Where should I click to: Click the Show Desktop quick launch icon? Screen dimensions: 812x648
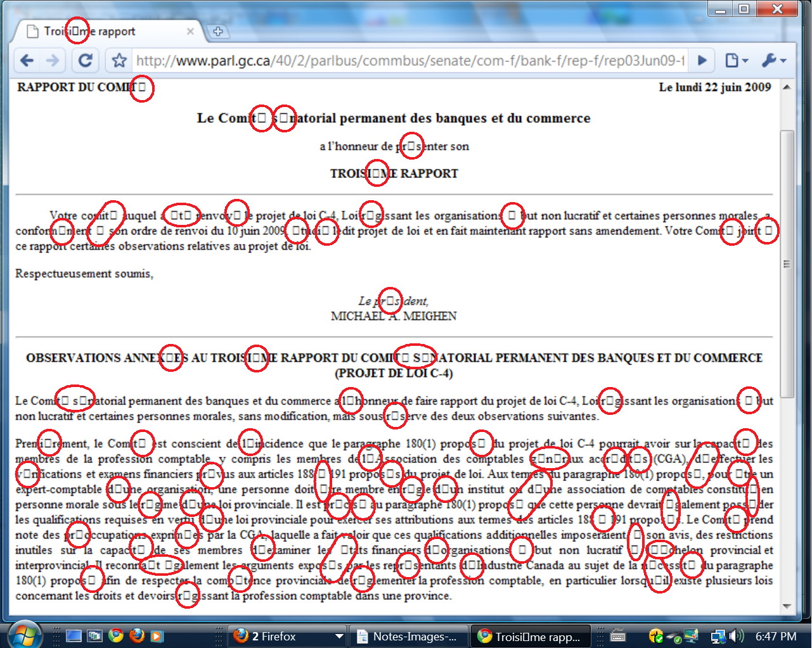[x=74, y=636]
